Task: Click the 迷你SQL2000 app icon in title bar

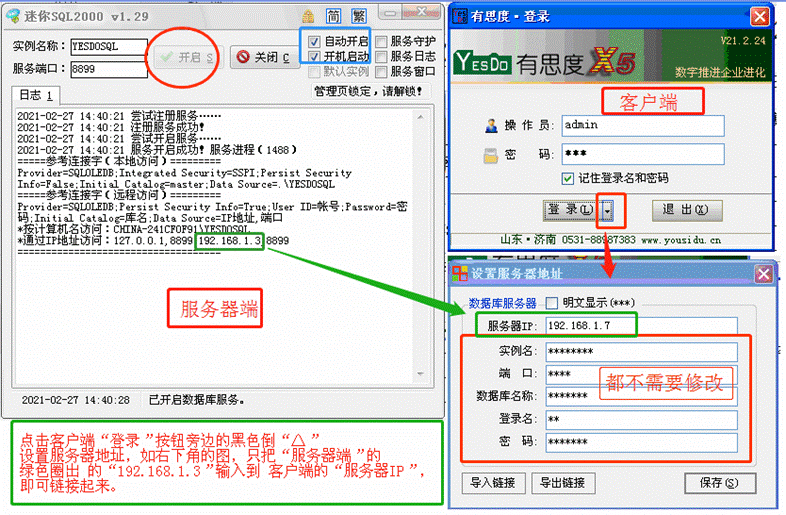Action: click(x=13, y=17)
